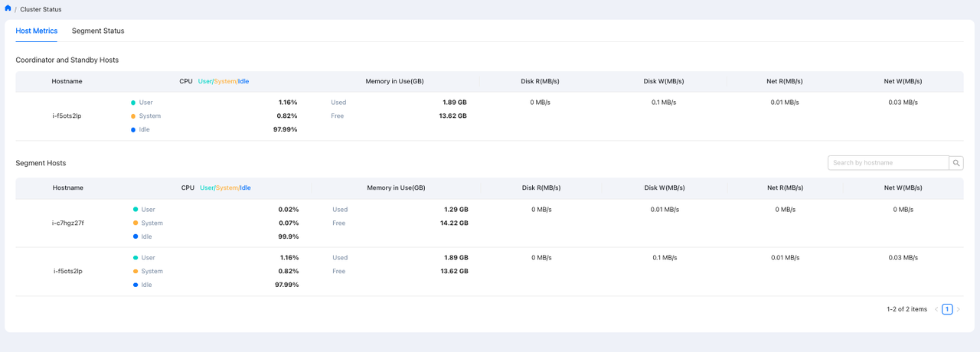
Task: Click the Cluster Status breadcrumb text
Action: coord(41,9)
